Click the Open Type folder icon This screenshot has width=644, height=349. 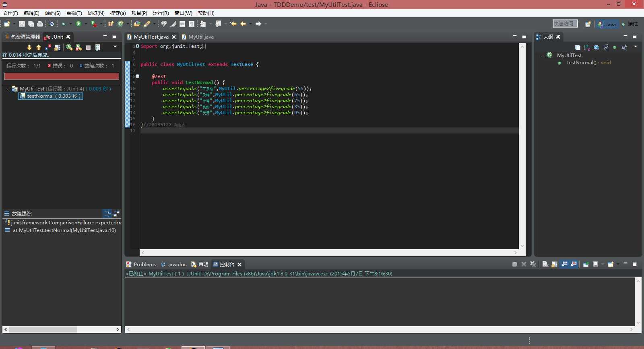137,24
